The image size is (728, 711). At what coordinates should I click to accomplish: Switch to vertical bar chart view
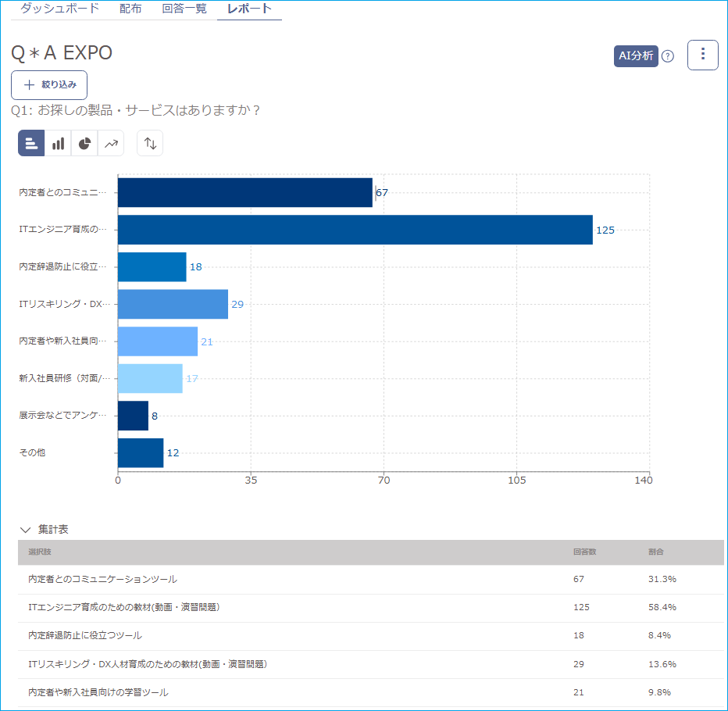tap(58, 144)
